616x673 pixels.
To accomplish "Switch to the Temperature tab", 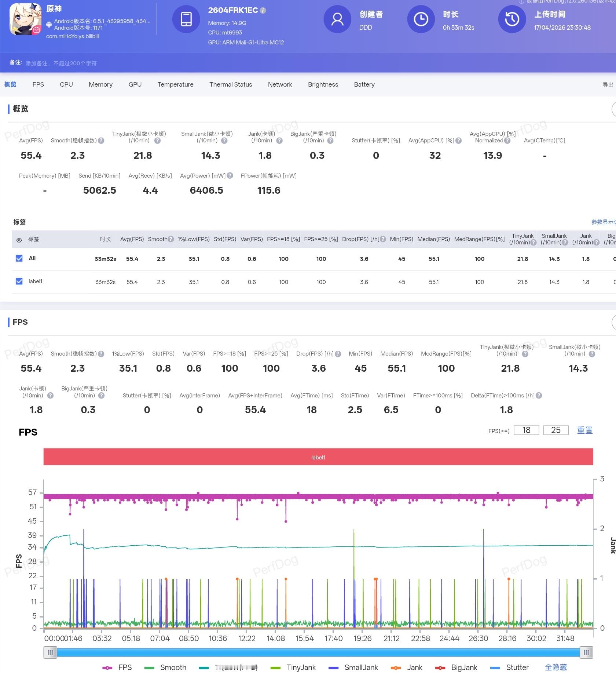I will click(175, 84).
